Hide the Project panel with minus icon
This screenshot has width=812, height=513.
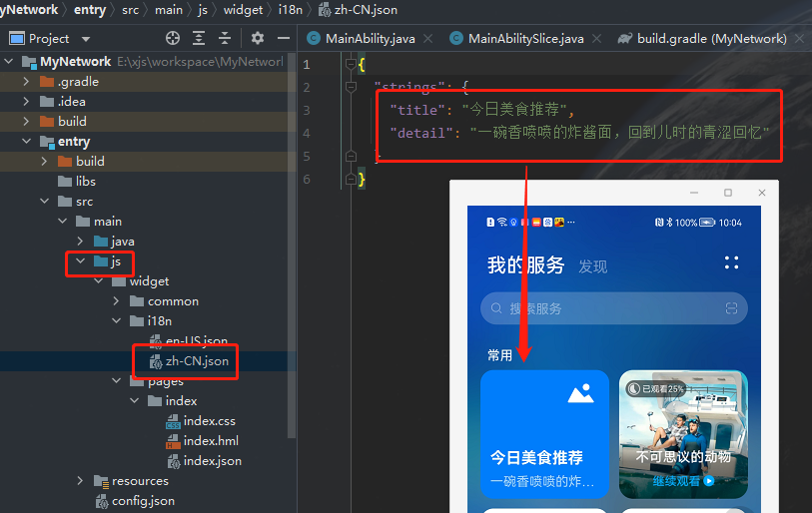click(x=284, y=38)
